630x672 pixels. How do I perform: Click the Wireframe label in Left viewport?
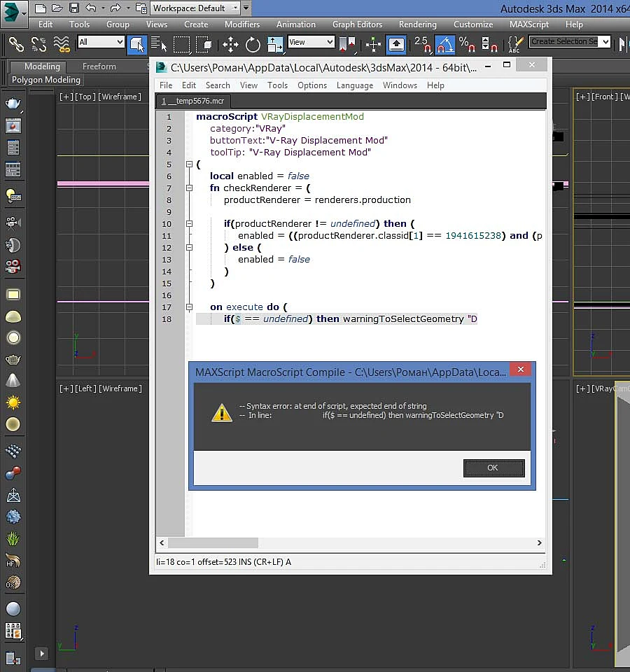pyautogui.click(x=120, y=388)
